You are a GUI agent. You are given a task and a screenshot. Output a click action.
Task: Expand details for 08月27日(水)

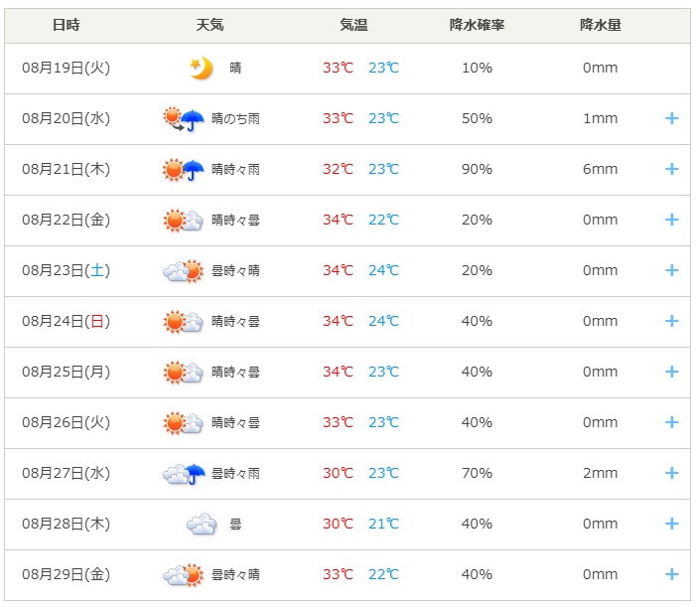(x=672, y=473)
